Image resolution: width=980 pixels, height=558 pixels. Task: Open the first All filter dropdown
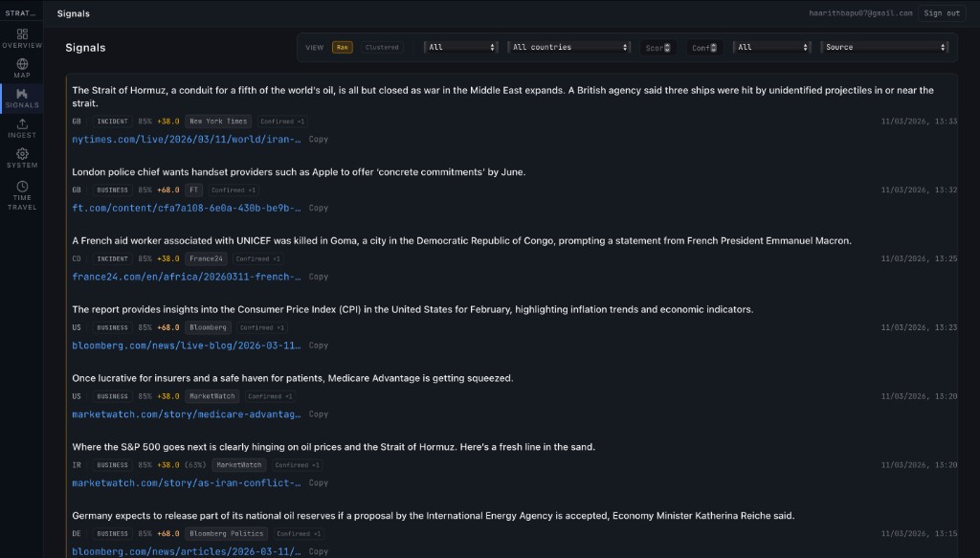[462, 47]
